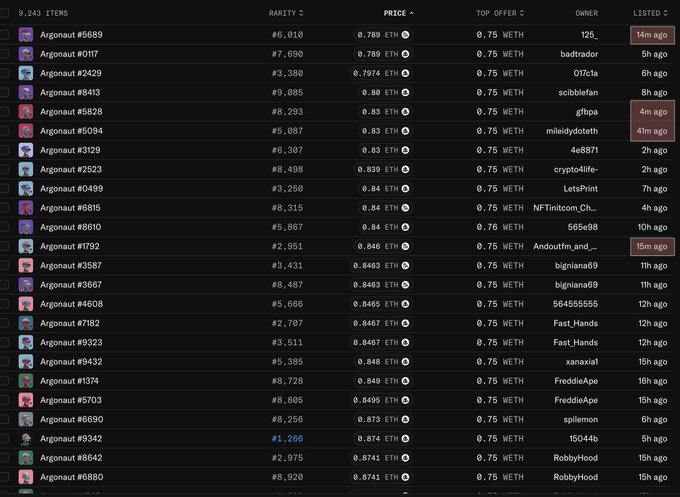Click the marketplace icon in the Argonaut #3587 price
The image size is (680, 497).
click(x=405, y=265)
